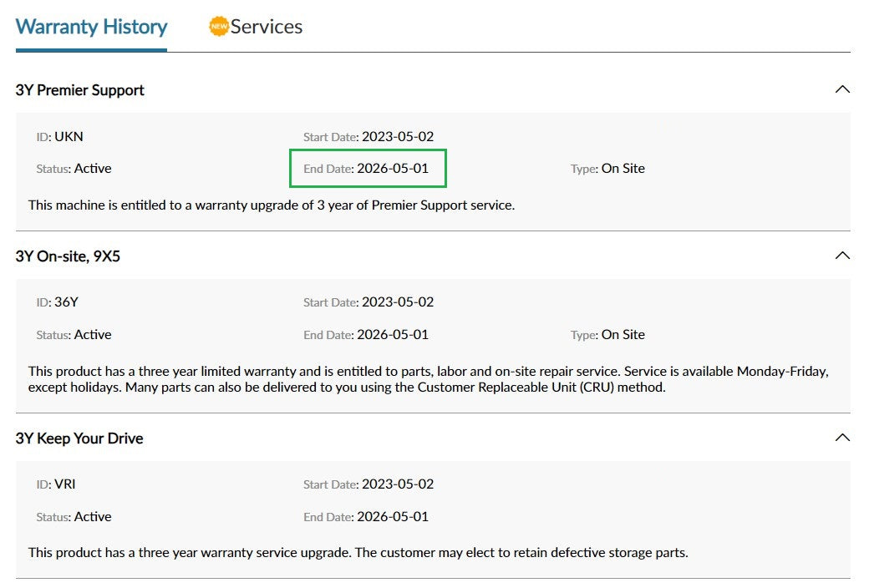Collapse the 3Y Keep Your Drive chevron
The image size is (869, 588).
(842, 438)
